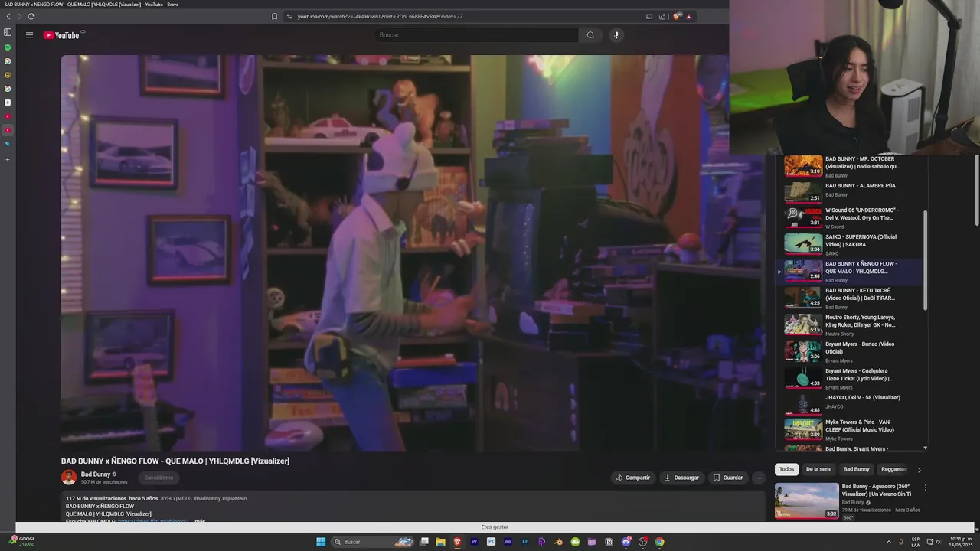Select the Reggaeton filter chip

pyautogui.click(x=893, y=469)
